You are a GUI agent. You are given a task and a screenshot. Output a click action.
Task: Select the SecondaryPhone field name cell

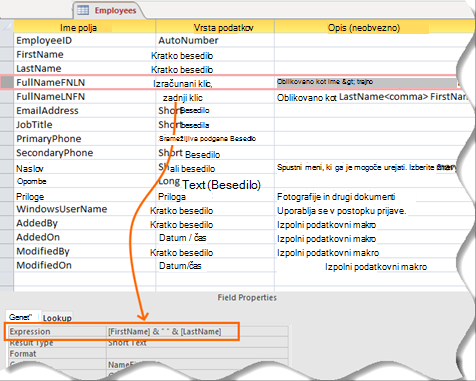(85, 153)
